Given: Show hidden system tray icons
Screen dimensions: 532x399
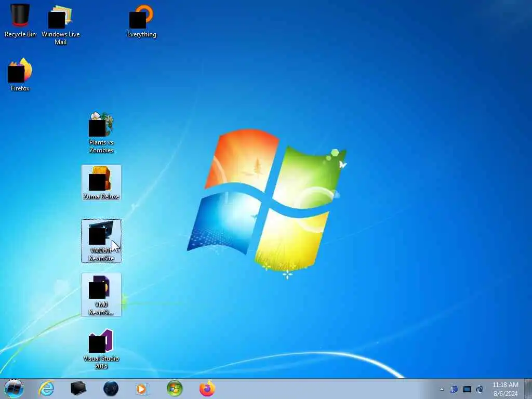Looking at the screenshot, I should tap(442, 389).
